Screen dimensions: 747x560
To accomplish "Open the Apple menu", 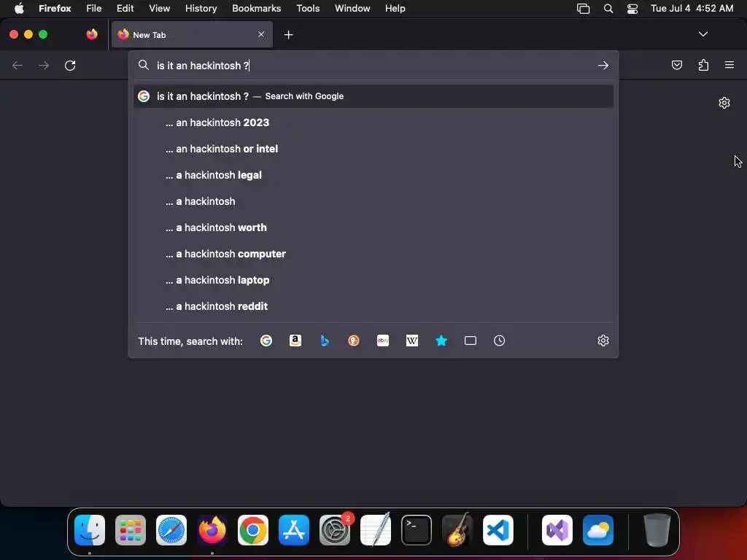I will click(19, 8).
